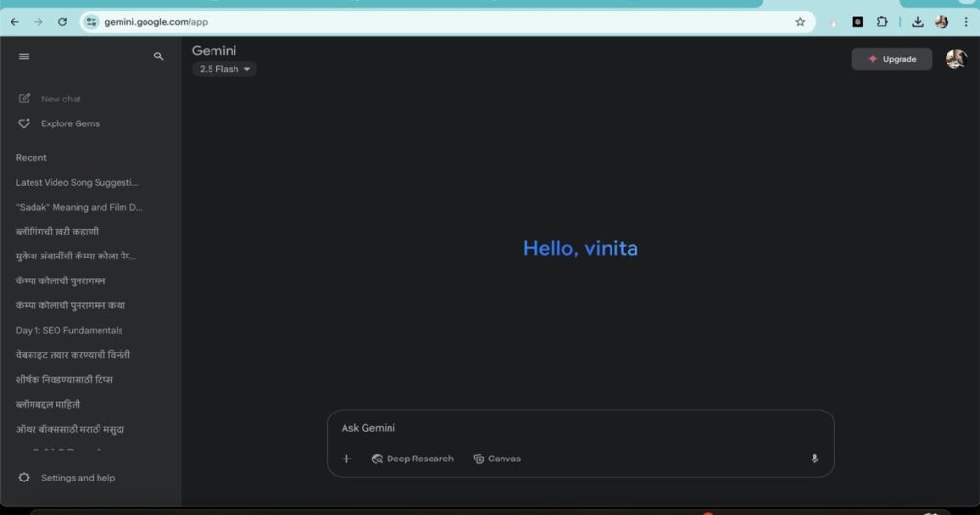The width and height of the screenshot is (980, 515).
Task: Open the recent chat 'मुकेश अंबानींची कॅम्पा कोला पे...'
Action: [x=76, y=256]
